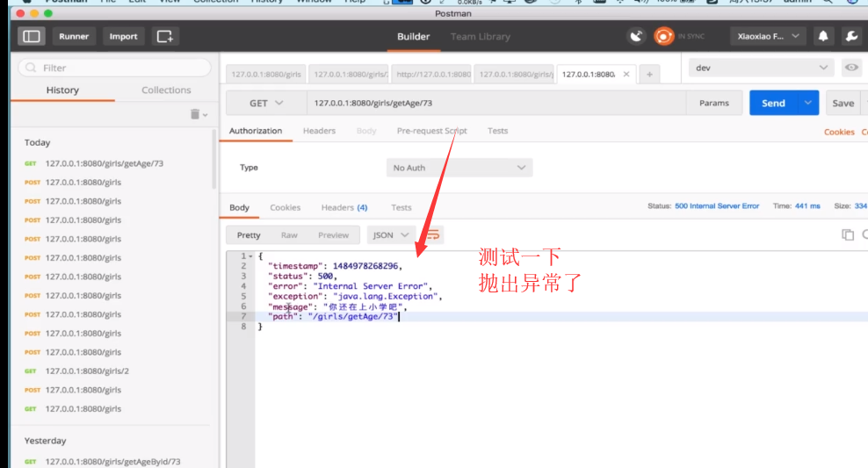
Task: Collapse the JSON fold arrow on line 1
Action: (250, 256)
